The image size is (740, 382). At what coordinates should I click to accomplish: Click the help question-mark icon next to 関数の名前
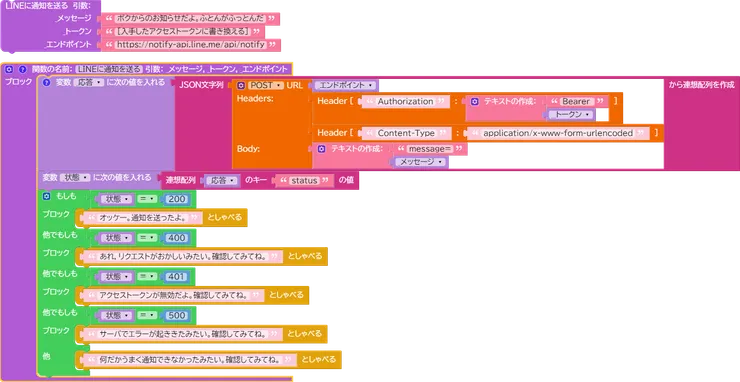point(22,69)
